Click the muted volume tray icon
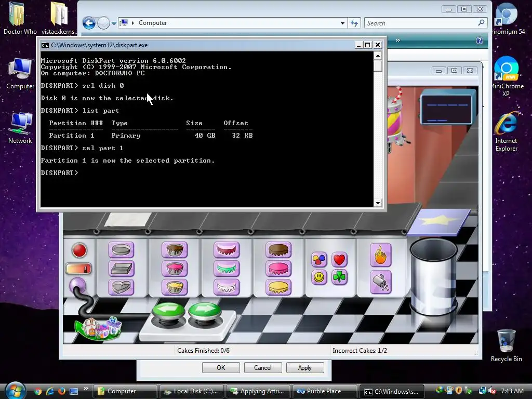532x399 pixels. tap(491, 391)
